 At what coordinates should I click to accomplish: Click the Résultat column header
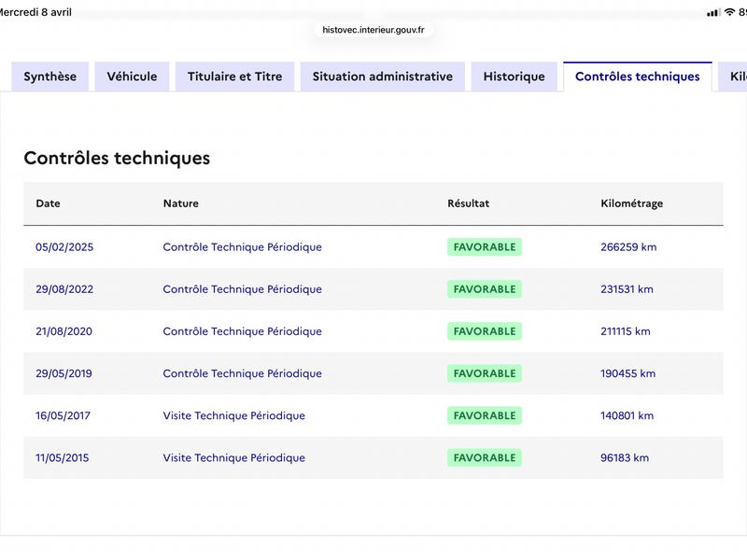coord(468,203)
